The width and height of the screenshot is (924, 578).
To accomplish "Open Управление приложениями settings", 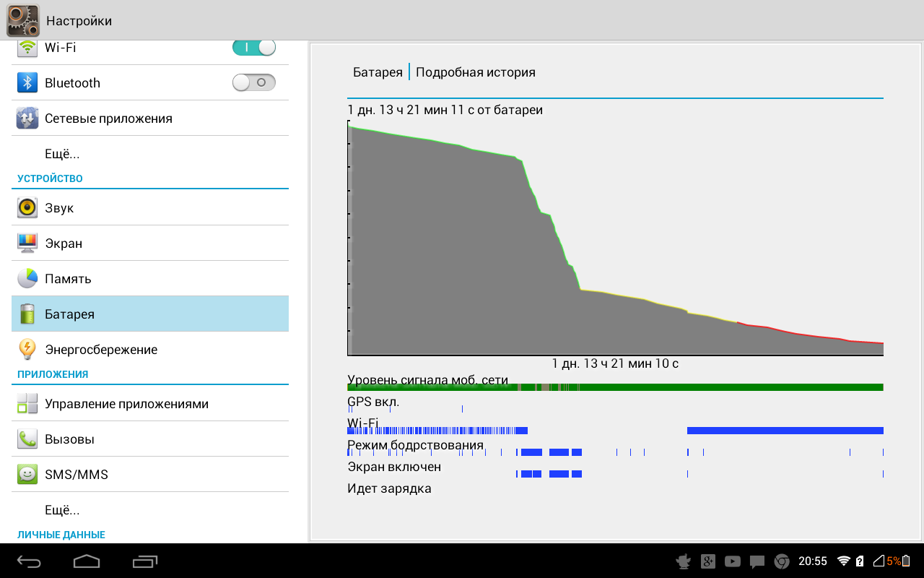I will pyautogui.click(x=150, y=403).
